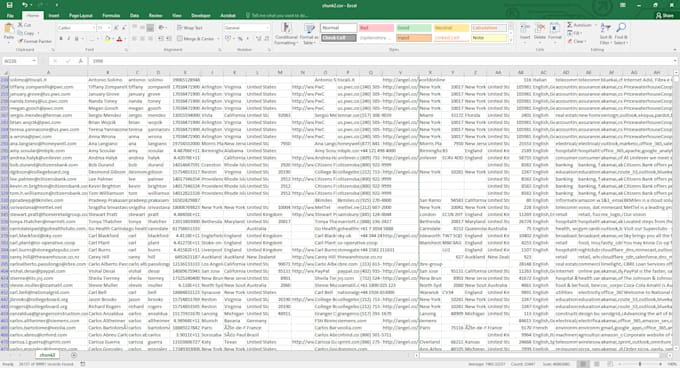Toggle Wrap Text
The height and width of the screenshot is (368, 680).
tap(190, 28)
